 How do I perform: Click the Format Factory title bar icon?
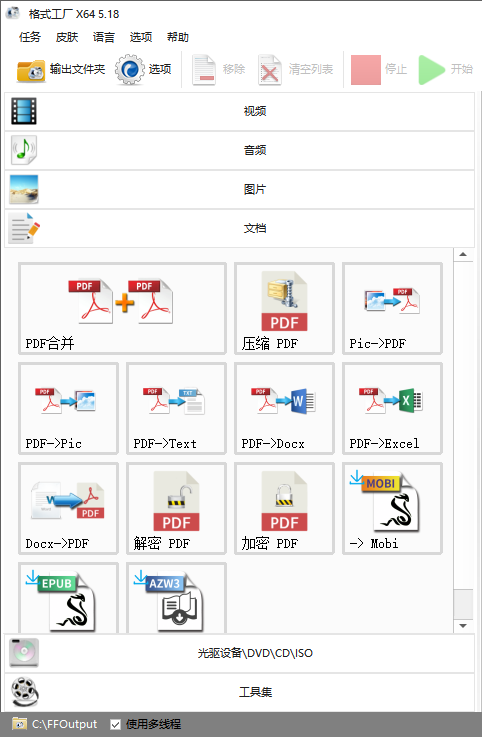point(13,14)
